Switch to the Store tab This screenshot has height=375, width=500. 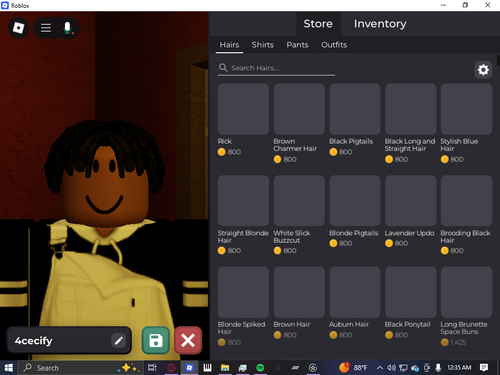click(x=318, y=24)
